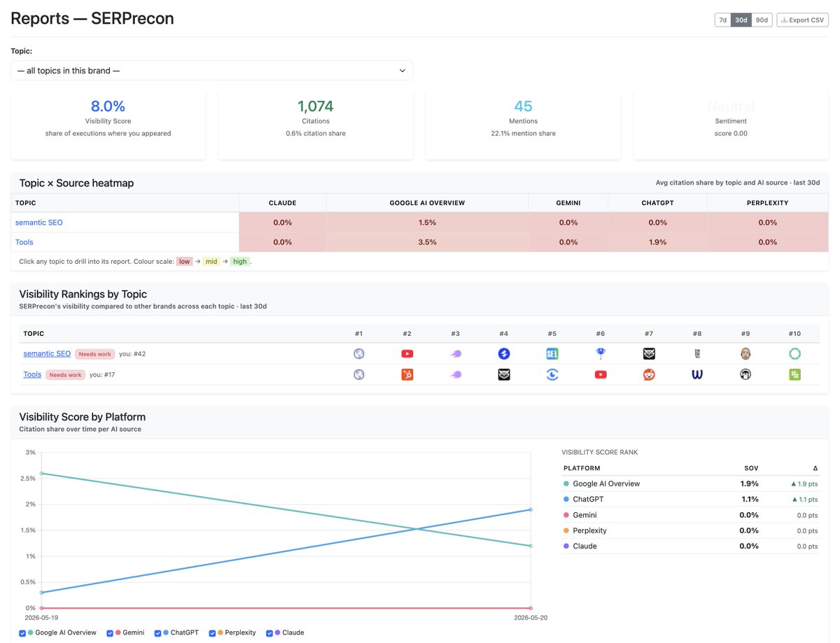
Task: Click the blue lightning bolt icon at #4
Action: [504, 354]
